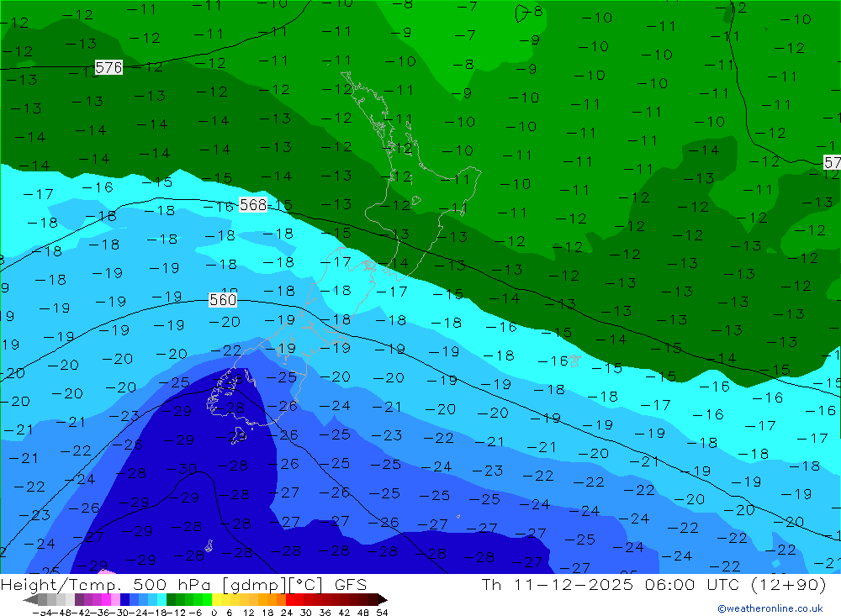Click the cyan swatch in the color legend

pyautogui.click(x=161, y=599)
